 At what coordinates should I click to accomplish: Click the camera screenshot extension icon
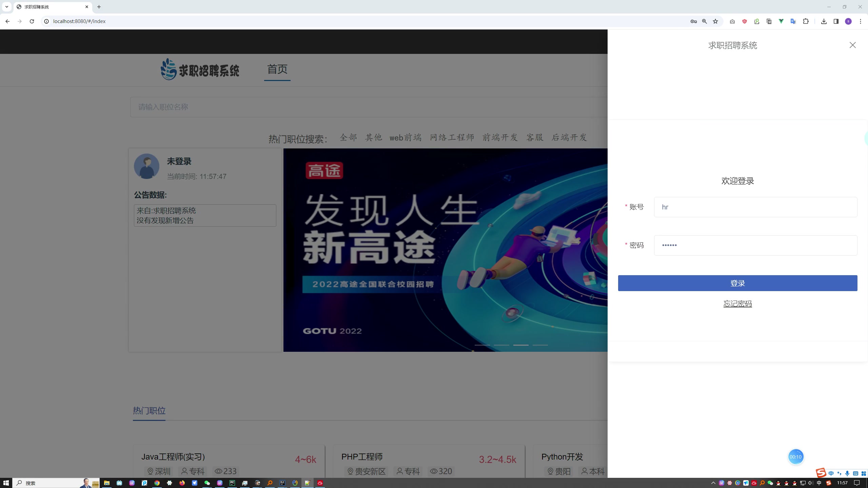tap(732, 21)
